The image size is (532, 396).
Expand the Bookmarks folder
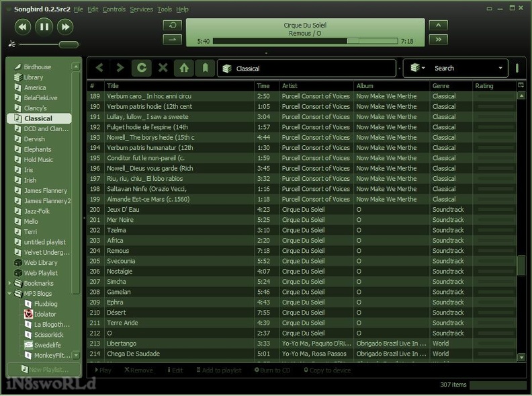[x=9, y=283]
